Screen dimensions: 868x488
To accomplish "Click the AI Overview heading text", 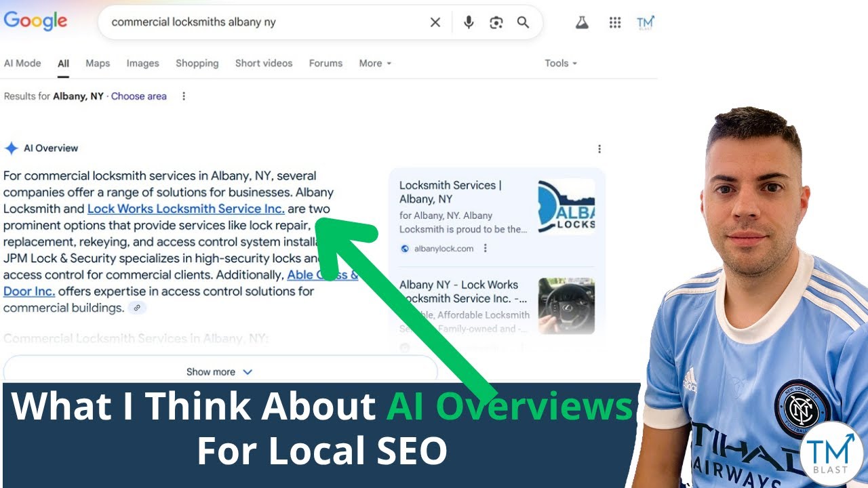I will pyautogui.click(x=51, y=148).
